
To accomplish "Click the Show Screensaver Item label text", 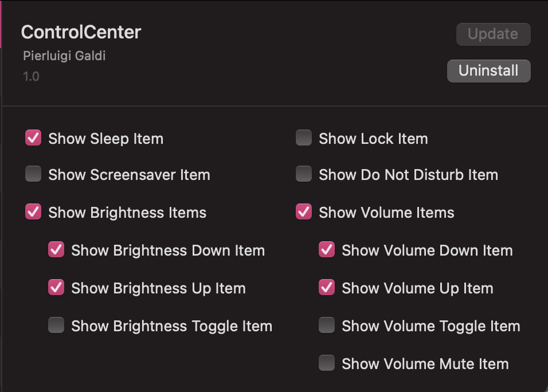I will [129, 175].
